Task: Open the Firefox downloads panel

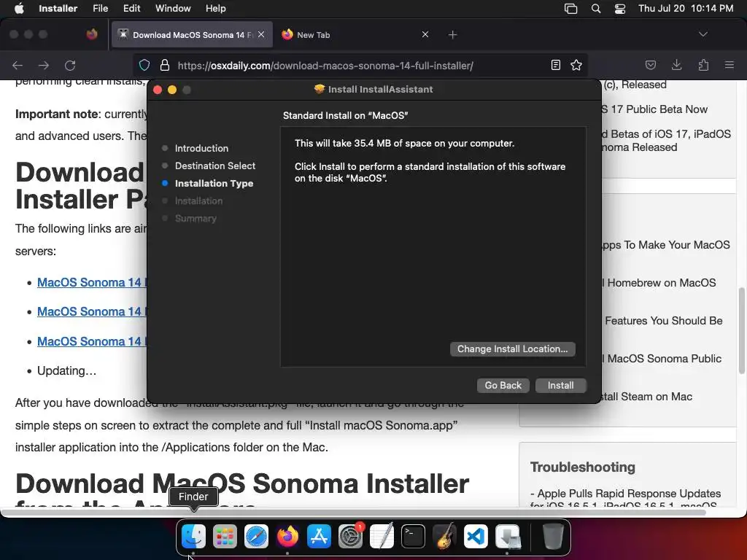Action: (676, 65)
